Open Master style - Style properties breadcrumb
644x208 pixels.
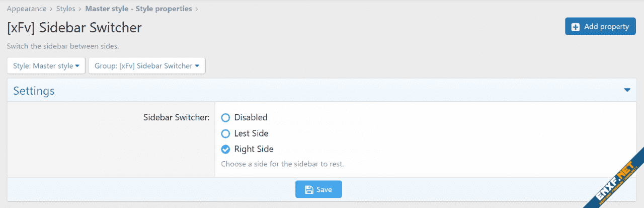tap(138, 9)
